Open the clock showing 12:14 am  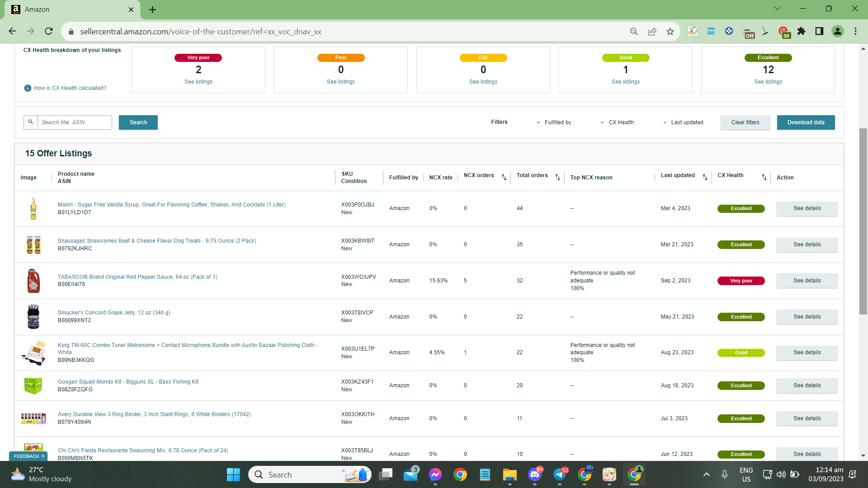coord(826,474)
